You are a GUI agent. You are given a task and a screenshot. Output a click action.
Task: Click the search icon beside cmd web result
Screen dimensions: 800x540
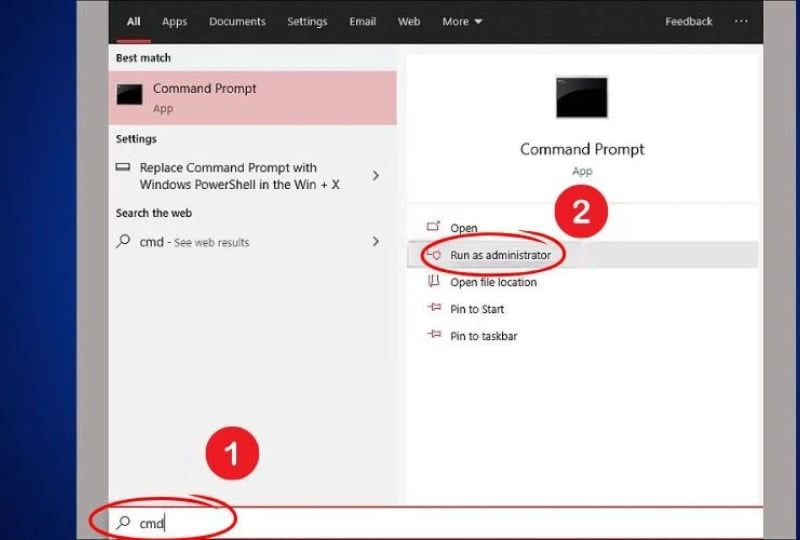tap(123, 240)
